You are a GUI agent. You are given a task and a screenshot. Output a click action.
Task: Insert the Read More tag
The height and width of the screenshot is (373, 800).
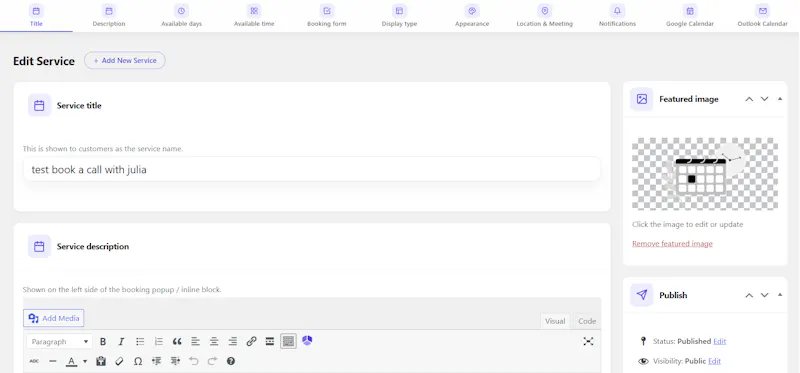click(x=270, y=341)
